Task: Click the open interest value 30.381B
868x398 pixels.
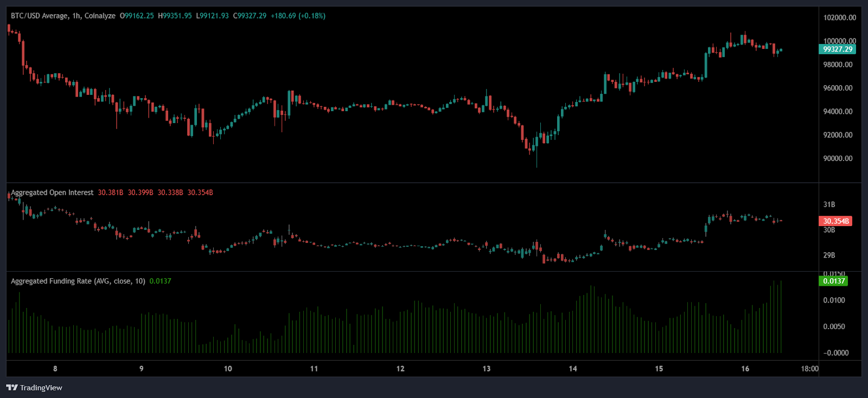Action: [x=111, y=192]
